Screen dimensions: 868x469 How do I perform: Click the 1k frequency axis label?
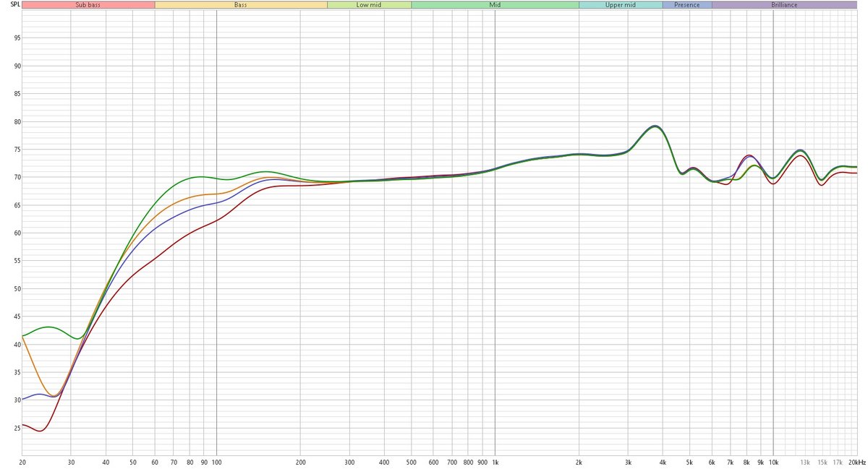click(495, 462)
